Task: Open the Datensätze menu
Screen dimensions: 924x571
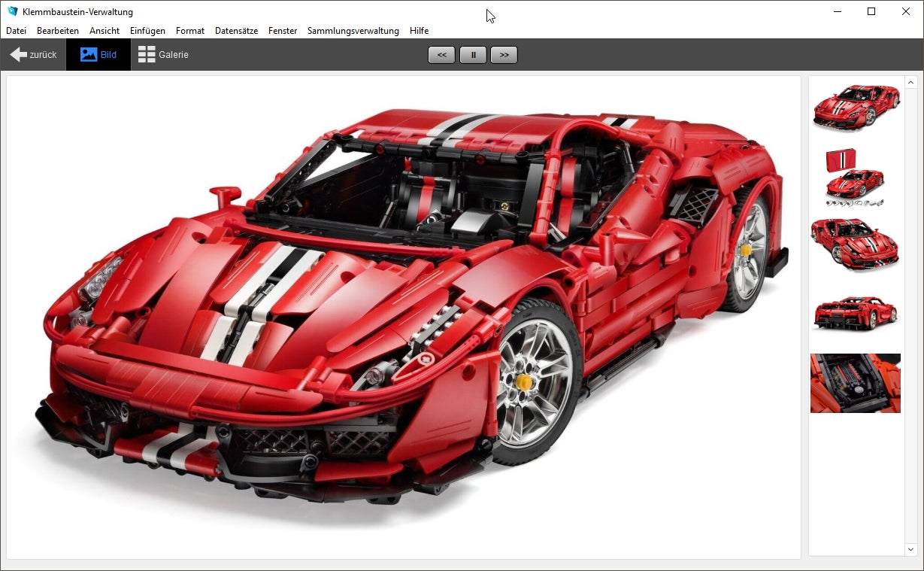Action: pyautogui.click(x=236, y=31)
